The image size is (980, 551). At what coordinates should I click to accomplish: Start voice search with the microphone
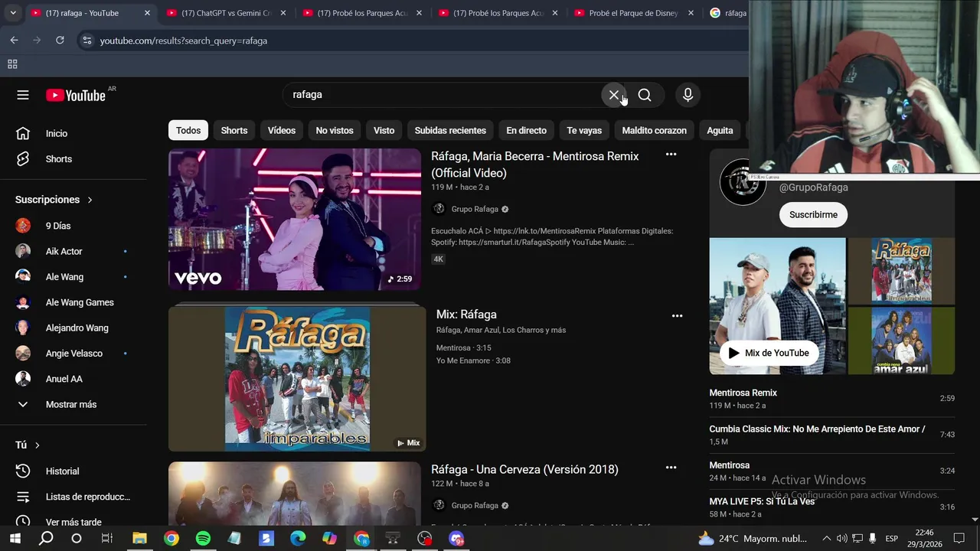(688, 95)
